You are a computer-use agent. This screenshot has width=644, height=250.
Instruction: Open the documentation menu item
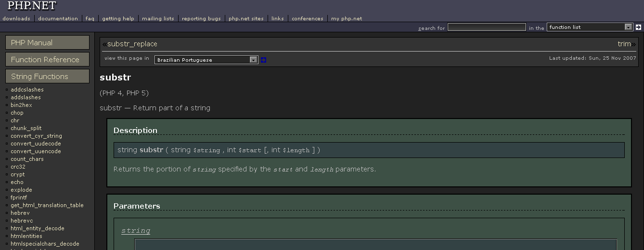(x=58, y=19)
